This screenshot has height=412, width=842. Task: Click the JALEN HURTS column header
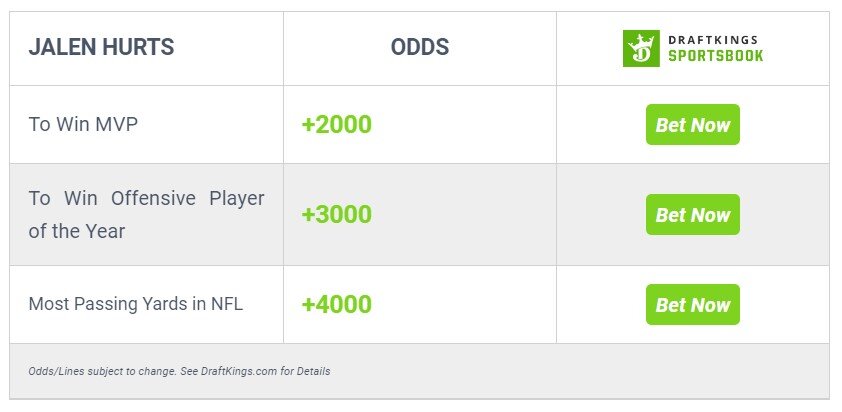pyautogui.click(x=101, y=47)
